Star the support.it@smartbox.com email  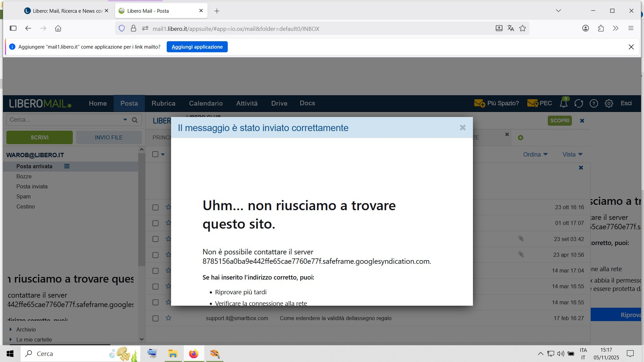click(x=168, y=318)
